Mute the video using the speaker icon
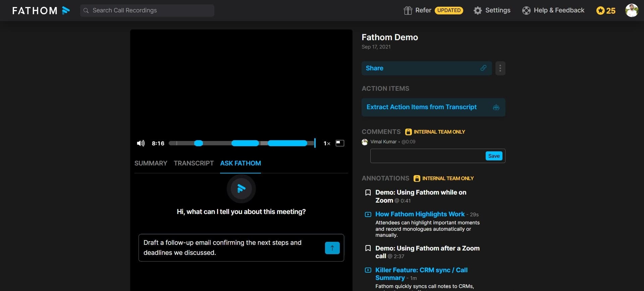Viewport: 644px width, 291px height. coord(141,143)
